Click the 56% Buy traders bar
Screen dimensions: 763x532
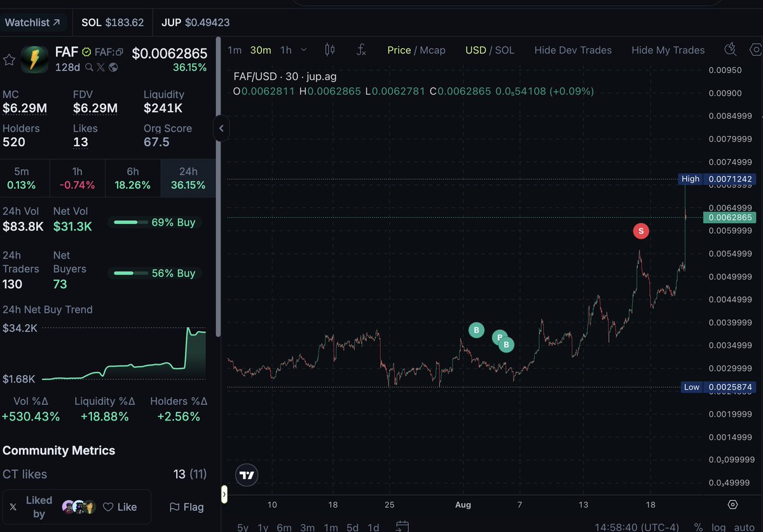point(155,273)
